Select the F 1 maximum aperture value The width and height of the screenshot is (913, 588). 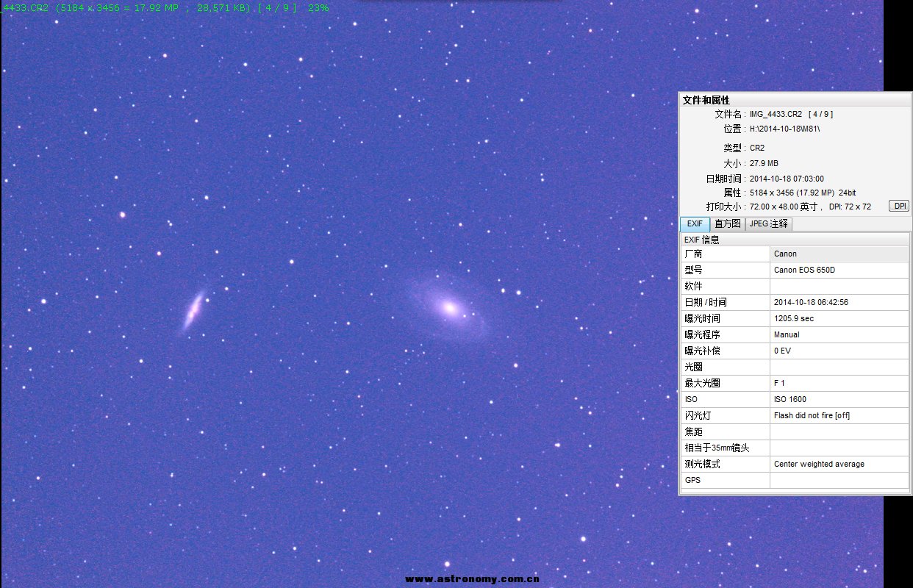pos(839,383)
